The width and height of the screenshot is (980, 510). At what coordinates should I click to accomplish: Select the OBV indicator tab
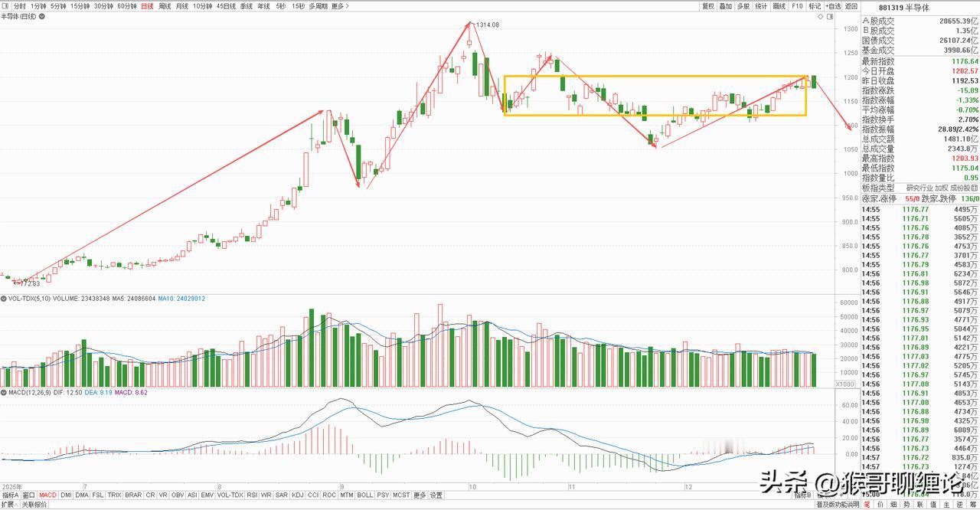point(178,495)
